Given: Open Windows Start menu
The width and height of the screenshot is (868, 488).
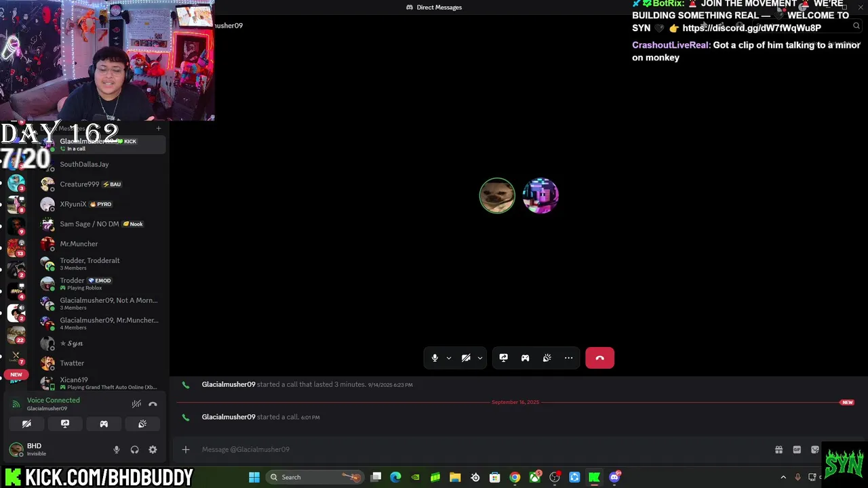Looking at the screenshot, I should 254,477.
